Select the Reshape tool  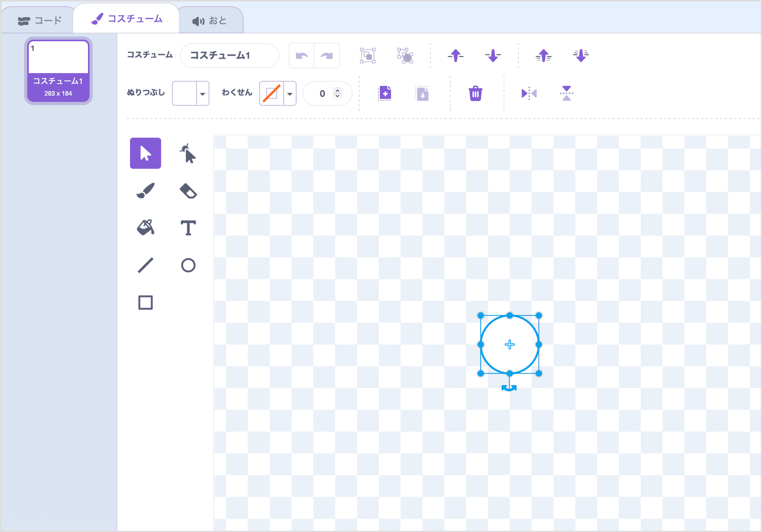point(188,153)
